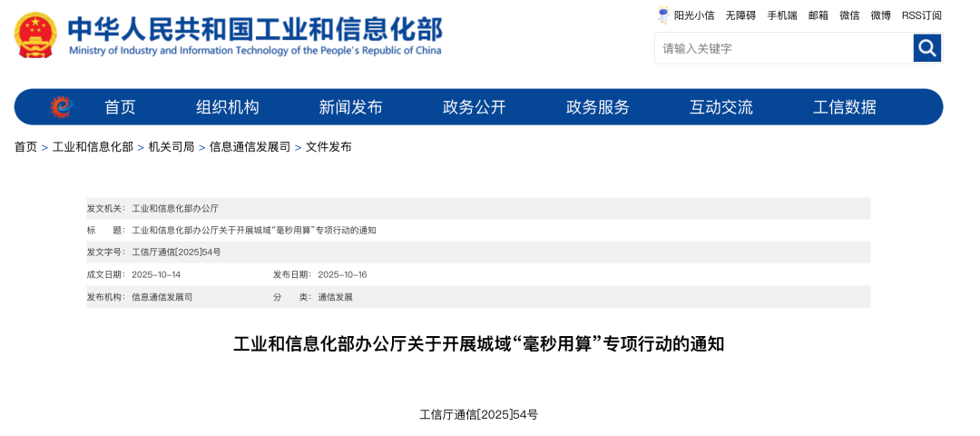The image size is (980, 436).
Task: Open 互动交流 navigation menu
Action: [x=721, y=107]
